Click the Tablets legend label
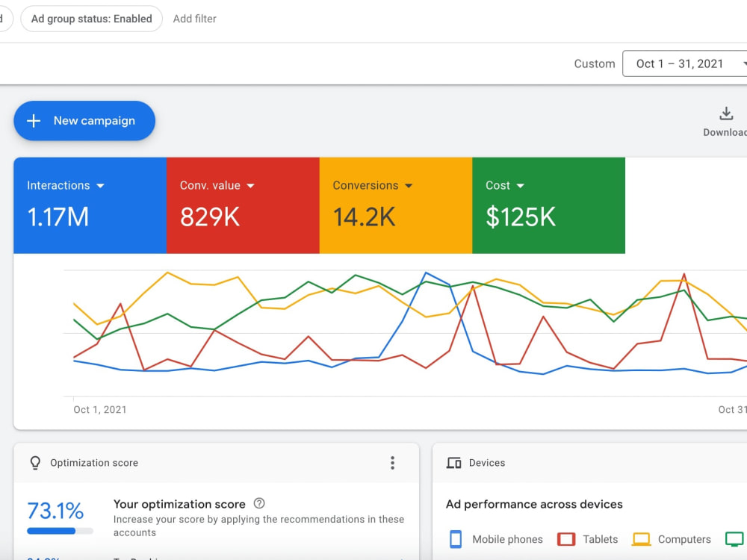The height and width of the screenshot is (560, 747). (601, 539)
